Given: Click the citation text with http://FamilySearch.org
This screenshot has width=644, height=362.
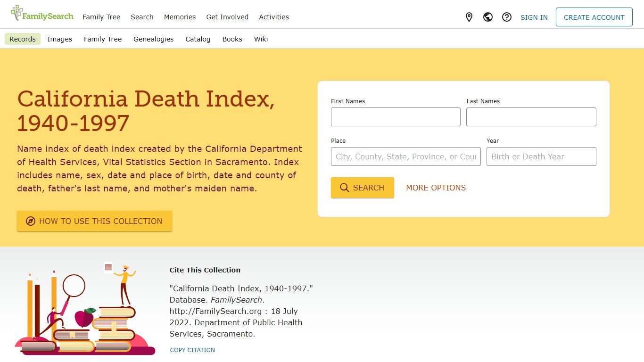Looking at the screenshot, I should (x=241, y=311).
